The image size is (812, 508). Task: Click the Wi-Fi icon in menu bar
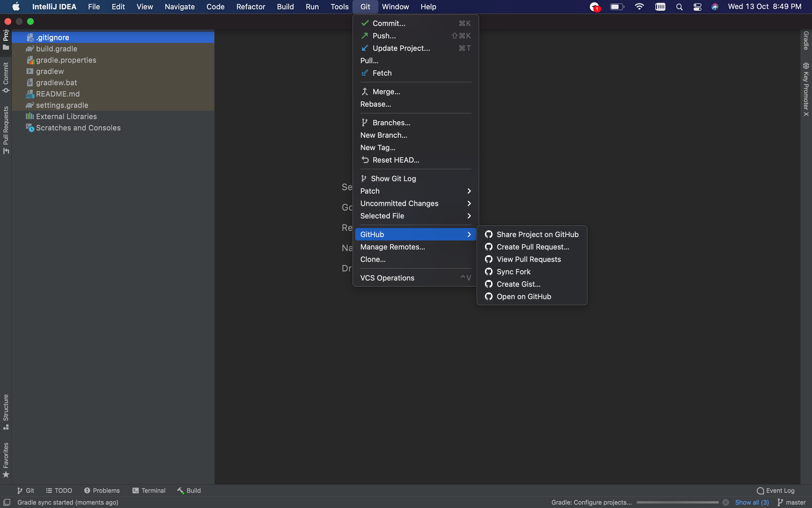[639, 7]
